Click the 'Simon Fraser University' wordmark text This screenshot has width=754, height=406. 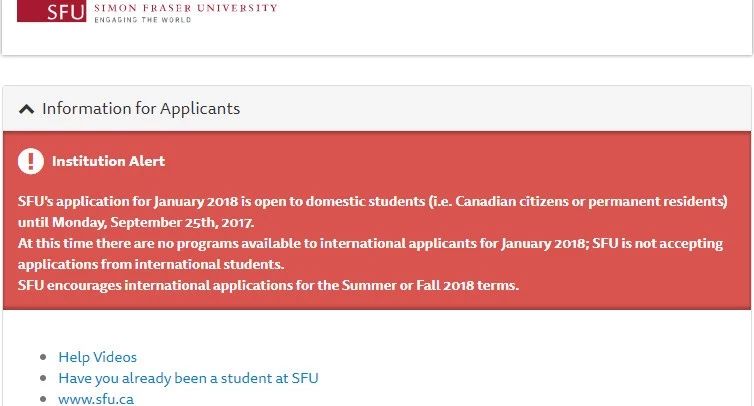[x=184, y=7]
